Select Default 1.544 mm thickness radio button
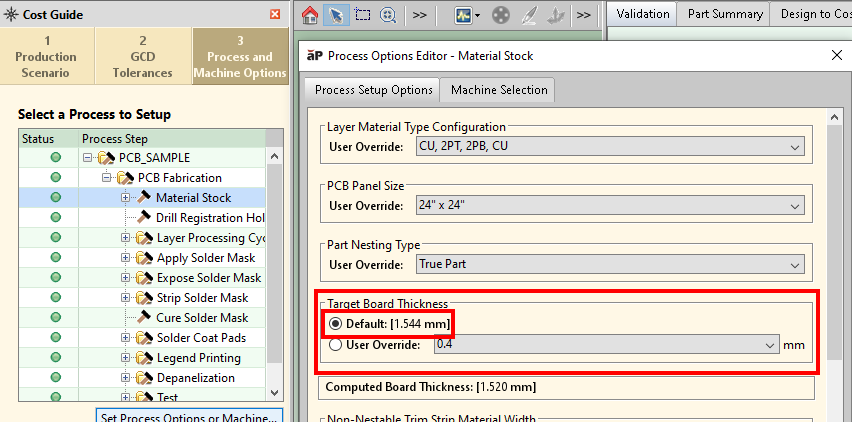The height and width of the screenshot is (422, 852). point(336,324)
